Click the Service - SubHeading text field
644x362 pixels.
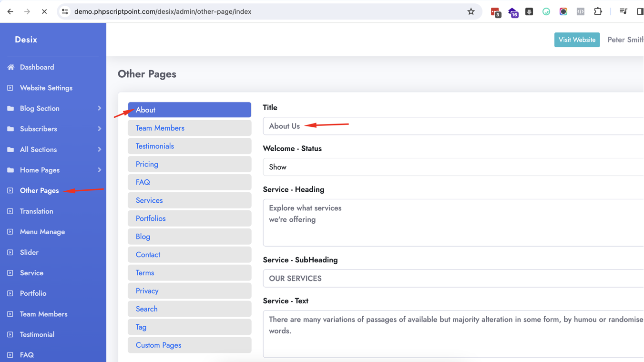[453, 279]
